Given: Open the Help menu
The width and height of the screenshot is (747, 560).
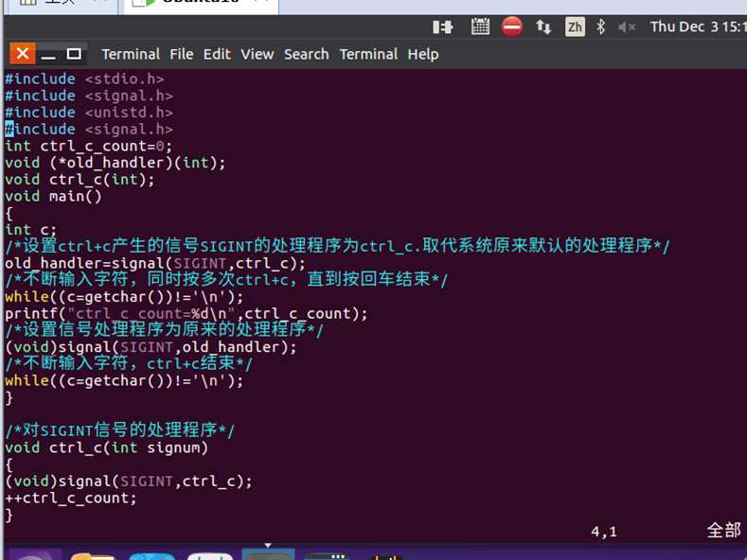Looking at the screenshot, I should tap(423, 54).
